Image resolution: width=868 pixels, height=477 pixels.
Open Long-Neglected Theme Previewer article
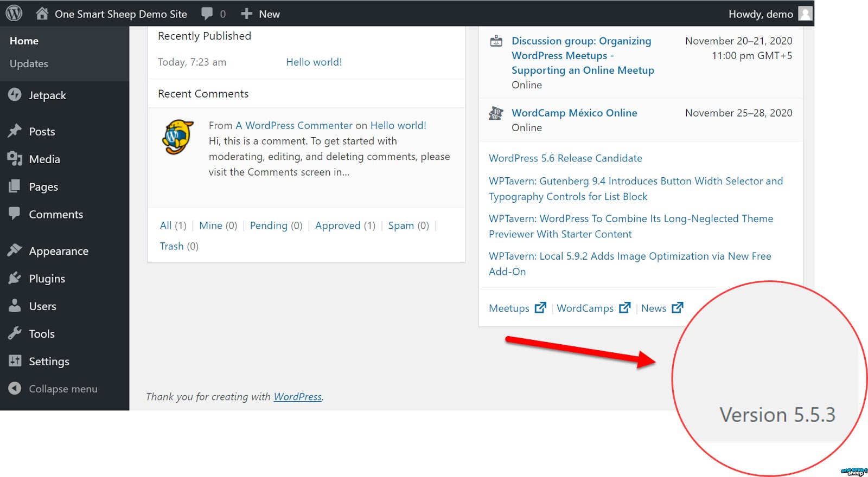click(631, 226)
